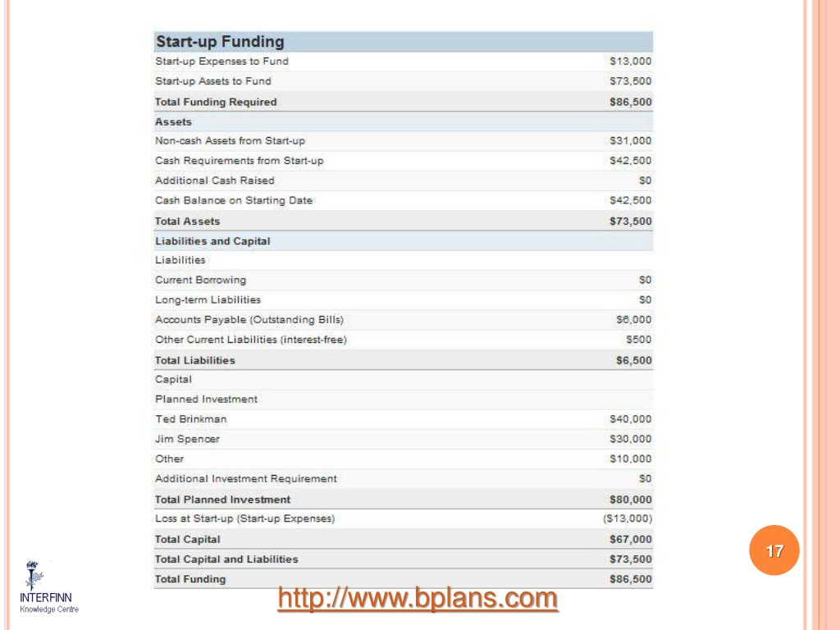Click the Total Funding Required row label
Image resolution: width=840 pixels, height=630 pixels.
216,102
